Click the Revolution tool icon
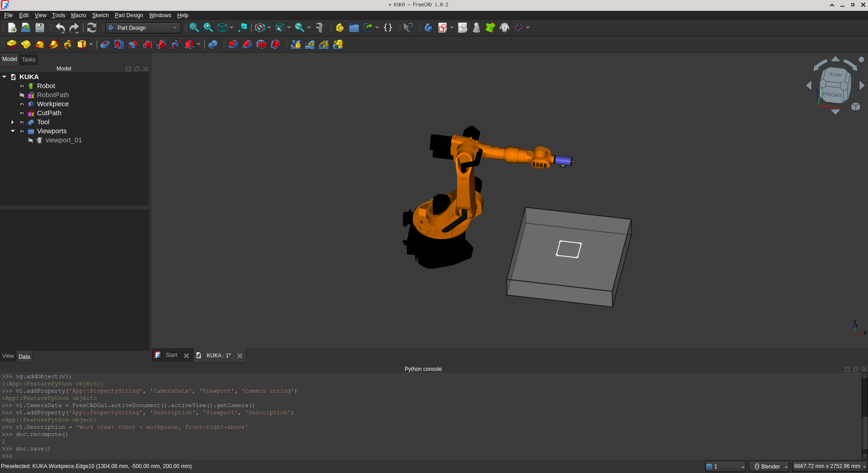This screenshot has height=473, width=868. (x=26, y=44)
